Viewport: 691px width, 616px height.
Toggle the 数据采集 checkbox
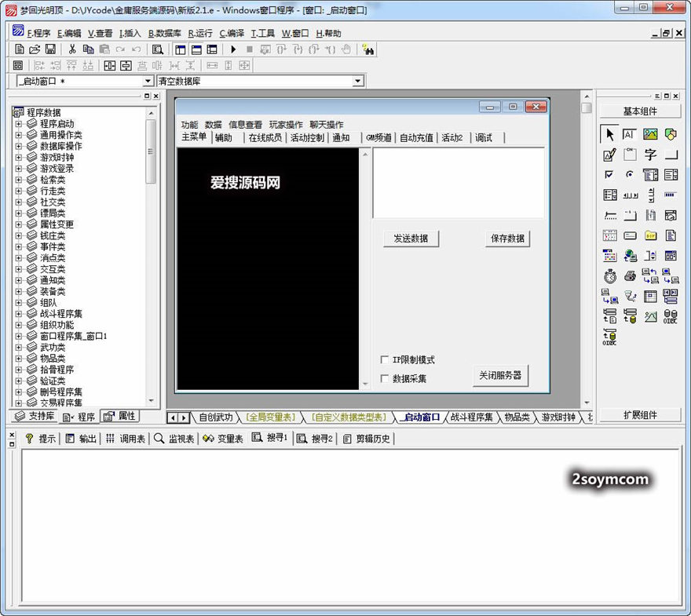(385, 379)
